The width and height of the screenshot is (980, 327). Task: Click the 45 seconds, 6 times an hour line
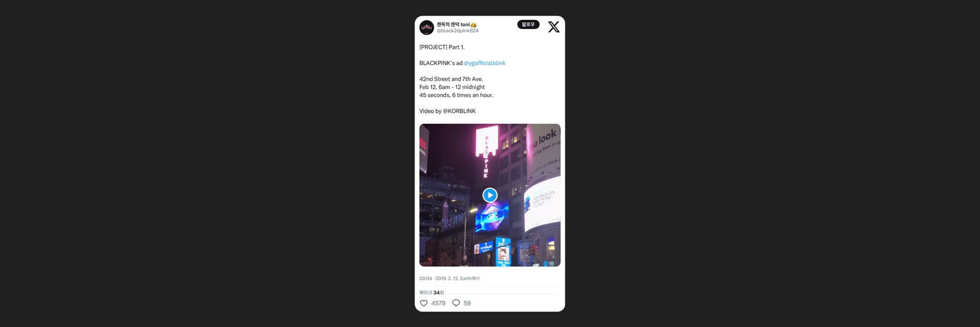[456, 95]
